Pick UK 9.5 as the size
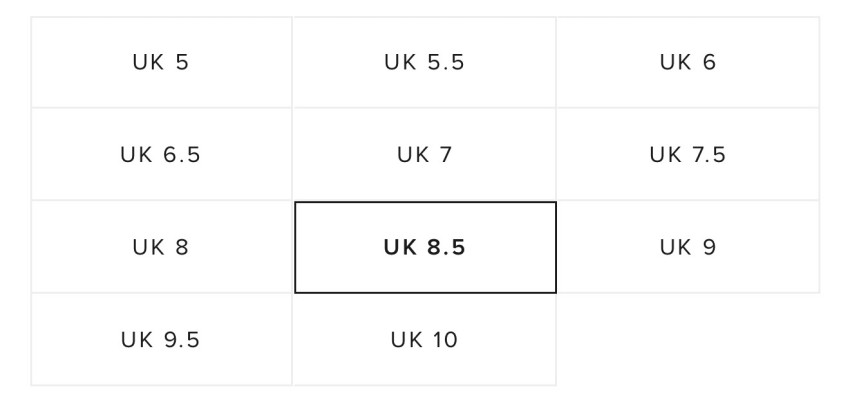 161,340
